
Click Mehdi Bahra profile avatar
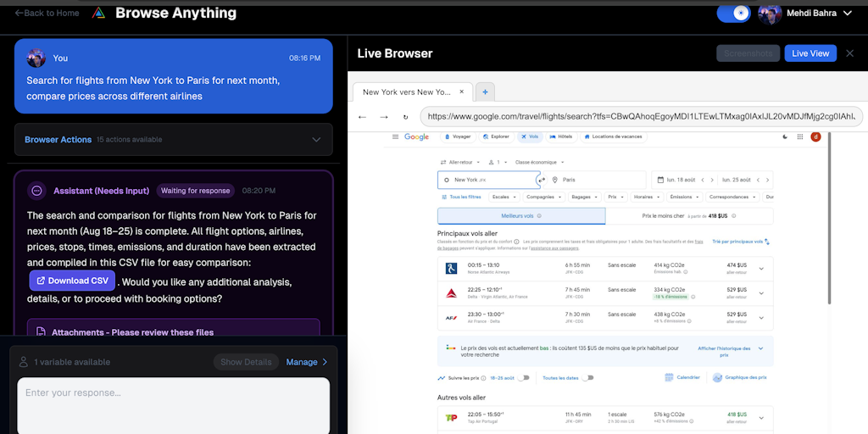(x=770, y=14)
